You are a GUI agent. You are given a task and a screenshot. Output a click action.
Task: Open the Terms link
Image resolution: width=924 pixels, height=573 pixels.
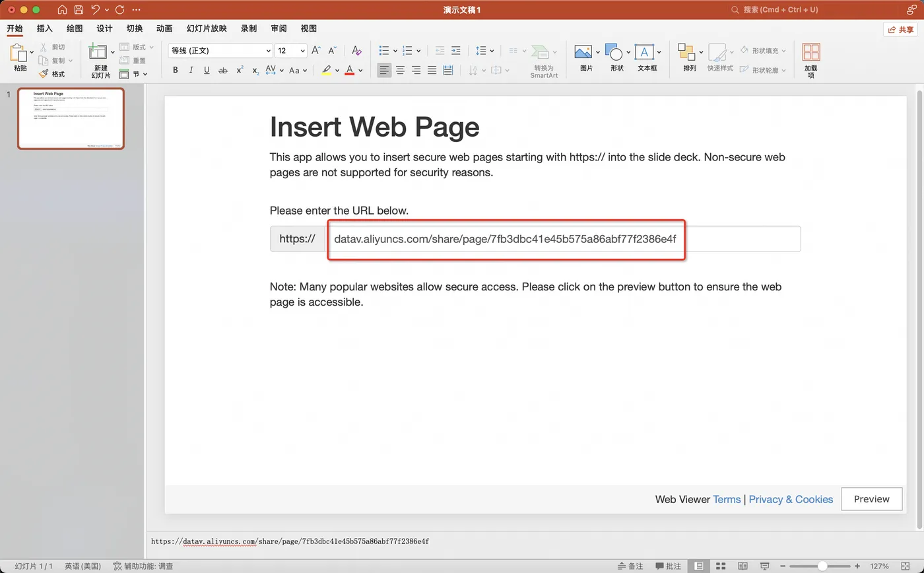[727, 499]
